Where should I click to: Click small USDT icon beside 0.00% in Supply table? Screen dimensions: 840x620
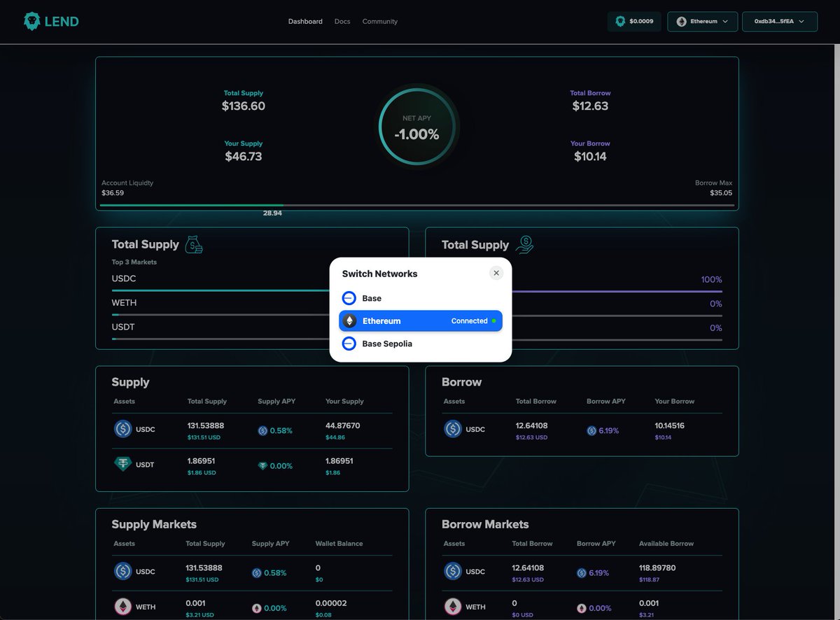(x=262, y=466)
